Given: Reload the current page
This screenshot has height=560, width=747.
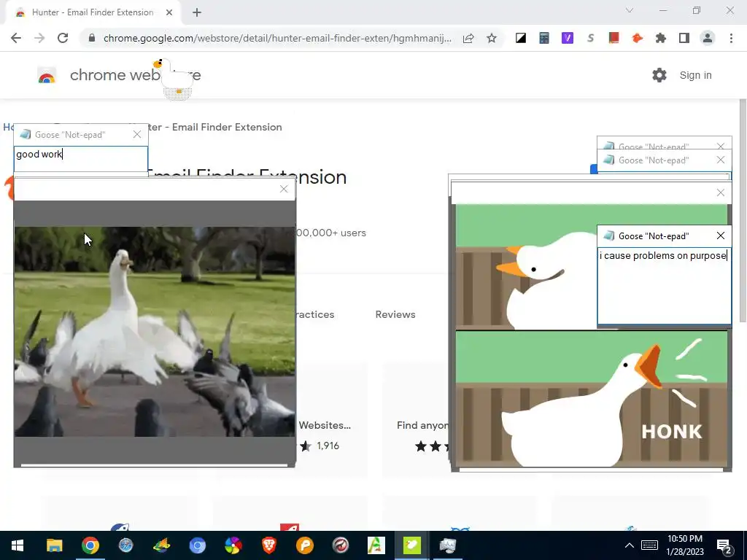Looking at the screenshot, I should point(63,38).
